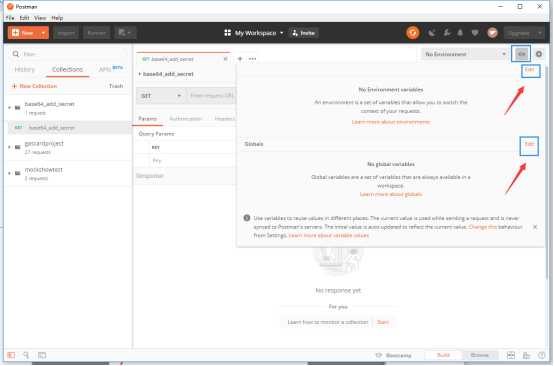The height and width of the screenshot is (366, 554).
Task: Open the Trash link
Action: [116, 86]
